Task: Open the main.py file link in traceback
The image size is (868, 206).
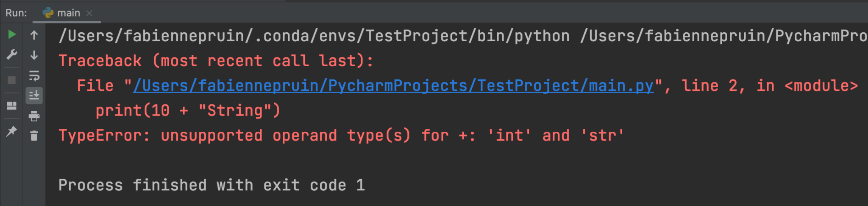Action: 393,86
